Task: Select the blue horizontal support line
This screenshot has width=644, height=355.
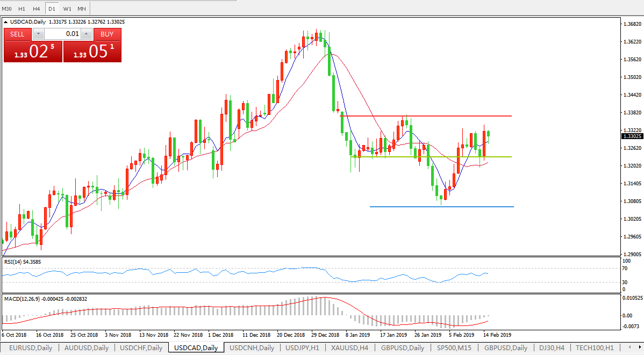Action: (441, 207)
